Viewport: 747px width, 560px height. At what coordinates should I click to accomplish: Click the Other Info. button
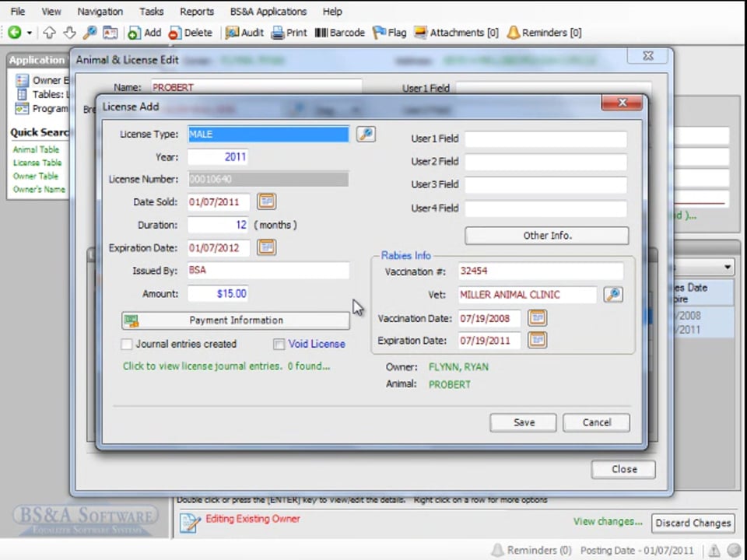pos(547,236)
